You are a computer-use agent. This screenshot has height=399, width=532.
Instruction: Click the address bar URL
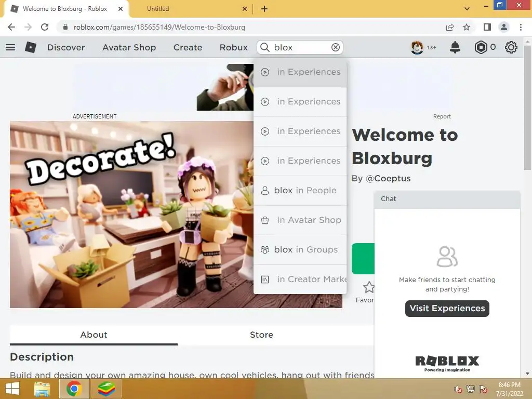[x=159, y=27]
